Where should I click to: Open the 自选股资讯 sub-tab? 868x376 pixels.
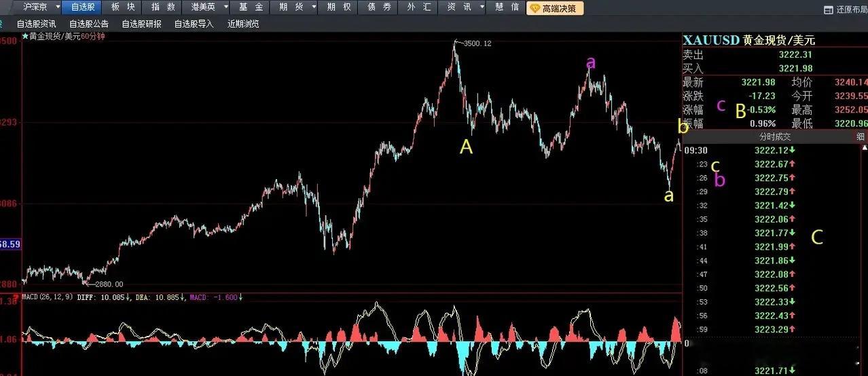point(36,24)
